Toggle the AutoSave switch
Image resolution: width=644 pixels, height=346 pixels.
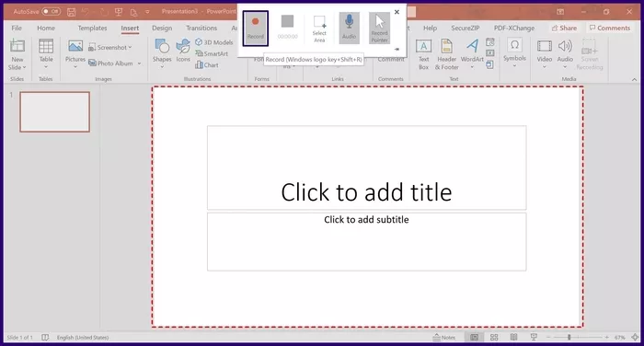[x=51, y=12]
